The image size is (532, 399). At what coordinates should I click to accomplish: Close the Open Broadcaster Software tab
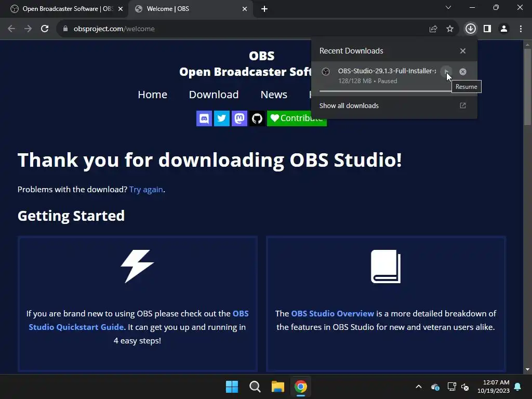[x=121, y=9]
